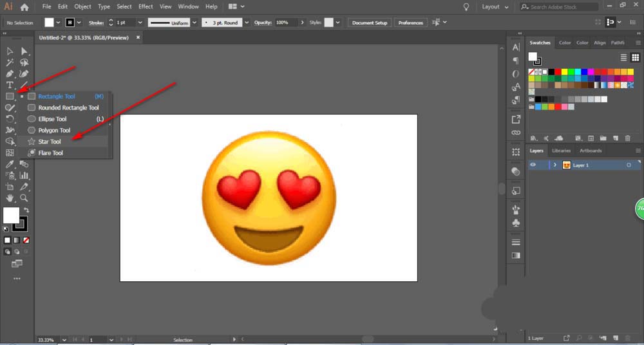Select the Eyedropper tool

click(10, 164)
